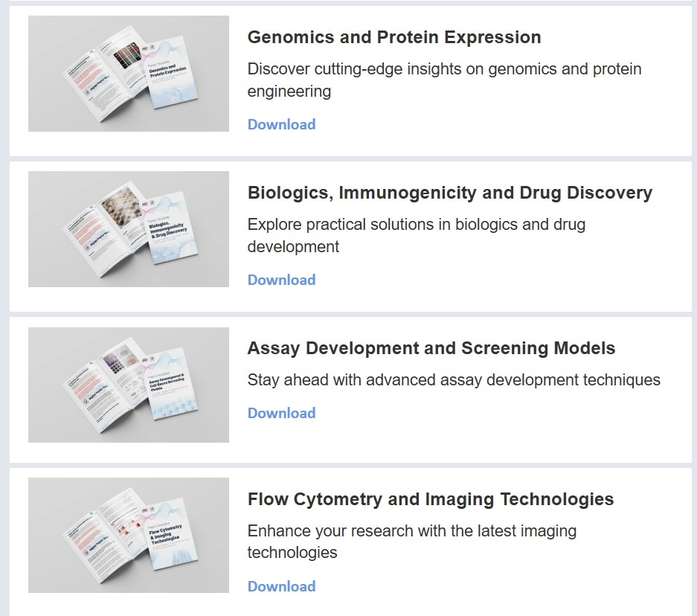Image resolution: width=697 pixels, height=616 pixels.
Task: Click the Assay Development and Screening Models heading
Action: [x=431, y=348]
